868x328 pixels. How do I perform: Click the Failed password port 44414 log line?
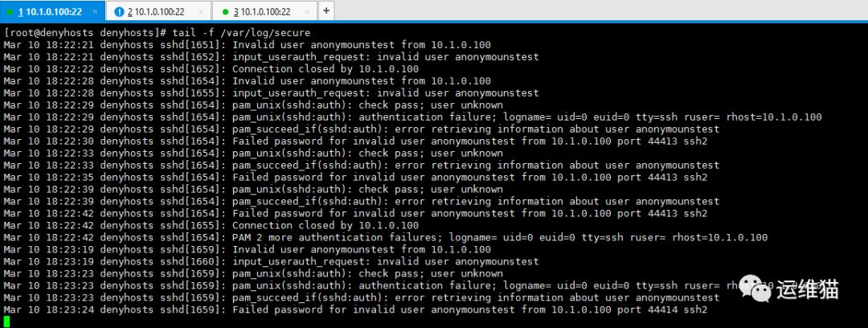click(355, 310)
